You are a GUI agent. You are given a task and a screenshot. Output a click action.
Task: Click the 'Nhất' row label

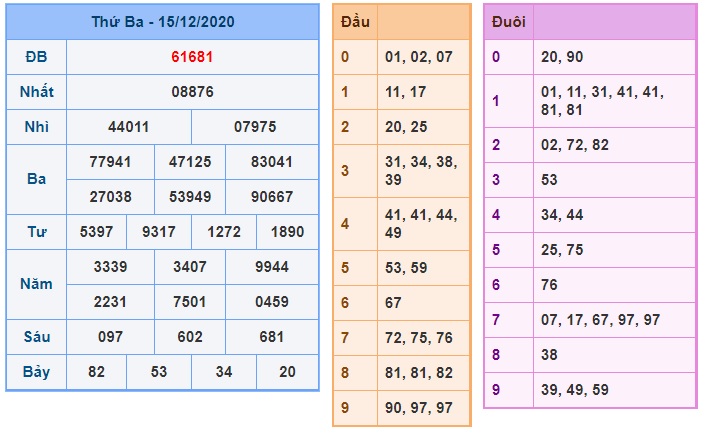[x=36, y=92]
